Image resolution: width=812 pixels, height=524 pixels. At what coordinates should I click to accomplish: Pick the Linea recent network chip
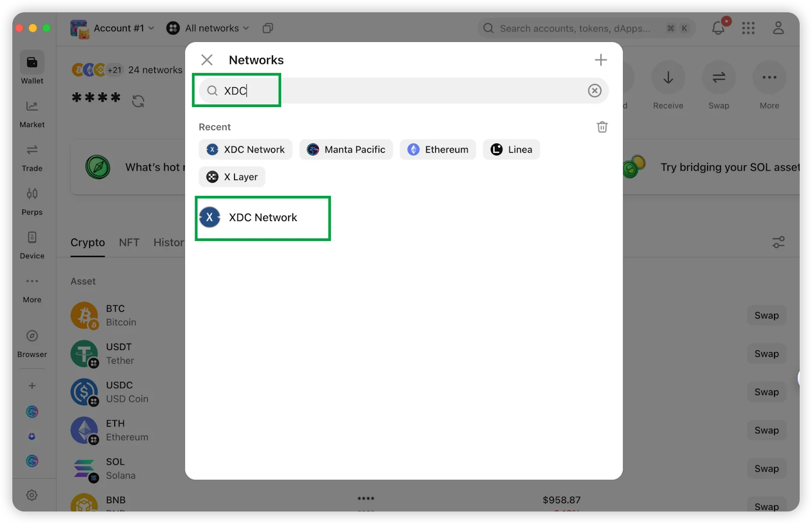tap(511, 150)
